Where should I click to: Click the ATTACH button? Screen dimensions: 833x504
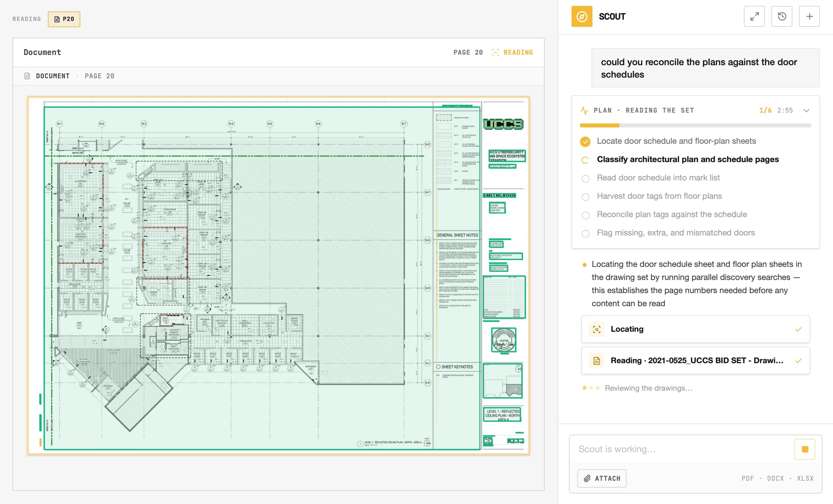[602, 478]
